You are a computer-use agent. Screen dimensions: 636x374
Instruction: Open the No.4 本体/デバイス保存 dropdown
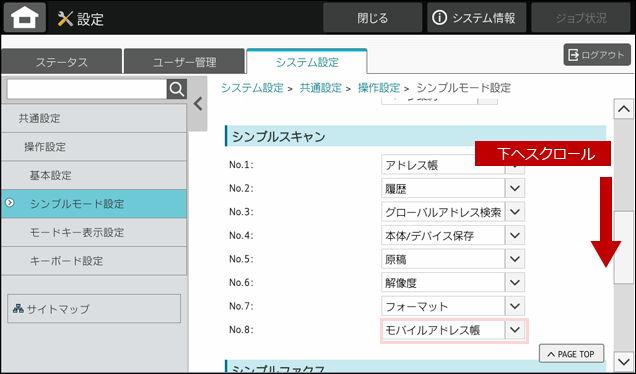453,235
